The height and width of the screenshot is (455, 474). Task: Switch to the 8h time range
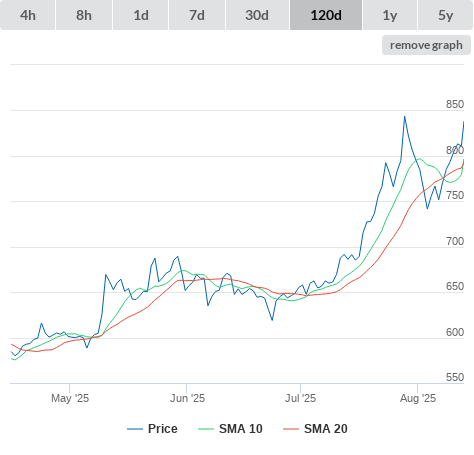[84, 15]
